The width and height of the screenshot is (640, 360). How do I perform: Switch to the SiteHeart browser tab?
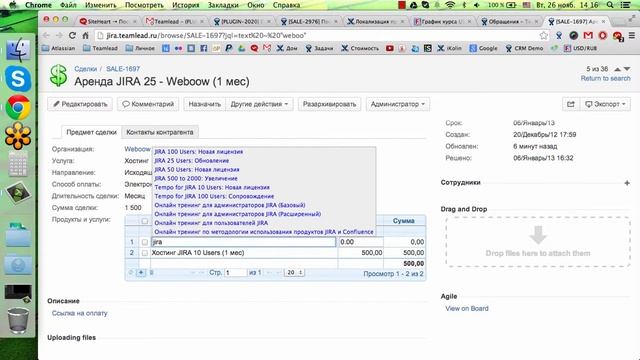pos(108,21)
